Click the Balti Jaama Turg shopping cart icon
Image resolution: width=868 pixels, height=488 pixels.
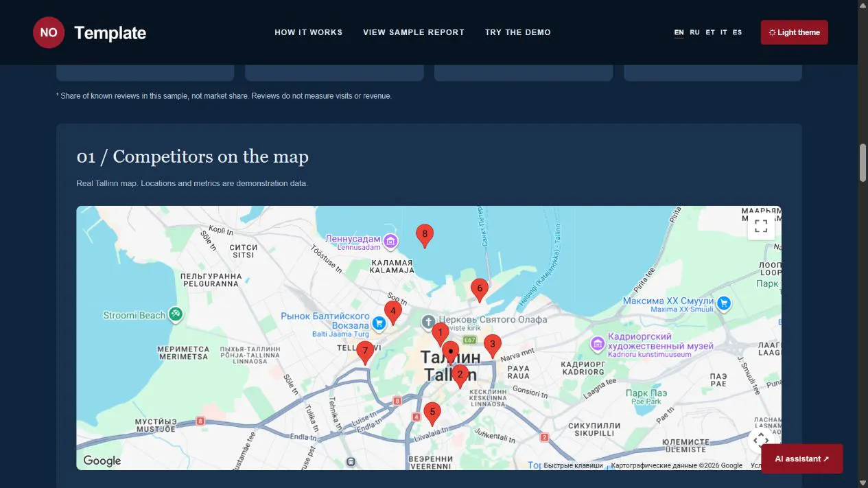[379, 323]
